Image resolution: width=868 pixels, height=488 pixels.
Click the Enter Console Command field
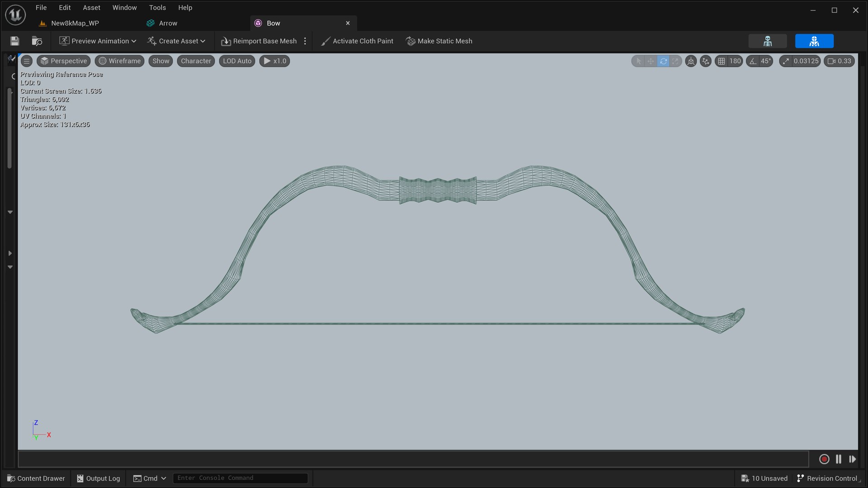click(240, 478)
